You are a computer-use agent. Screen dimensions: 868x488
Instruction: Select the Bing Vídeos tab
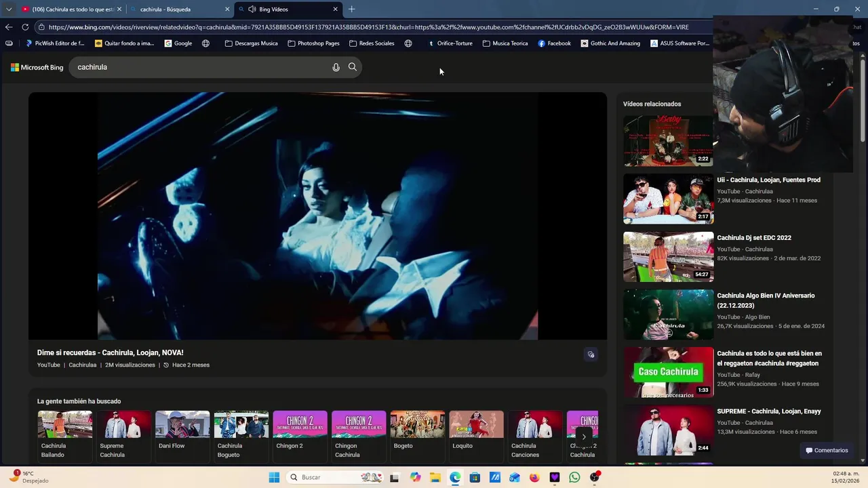[288, 9]
